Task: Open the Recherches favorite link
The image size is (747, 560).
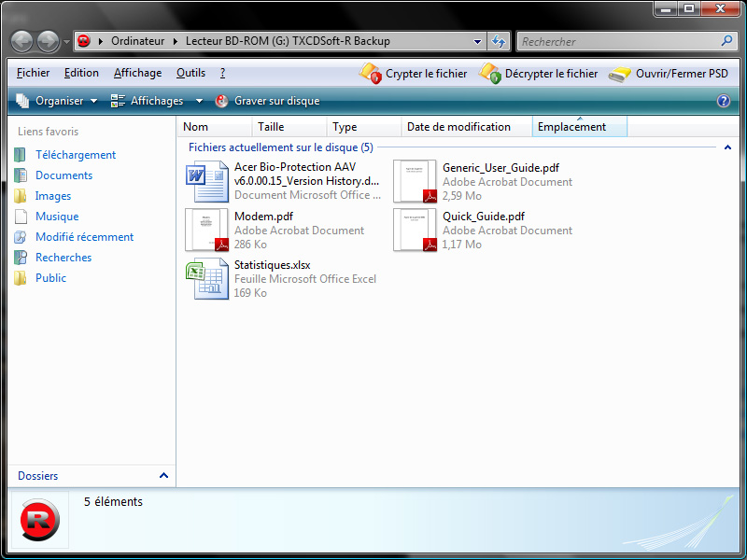Action: (63, 258)
